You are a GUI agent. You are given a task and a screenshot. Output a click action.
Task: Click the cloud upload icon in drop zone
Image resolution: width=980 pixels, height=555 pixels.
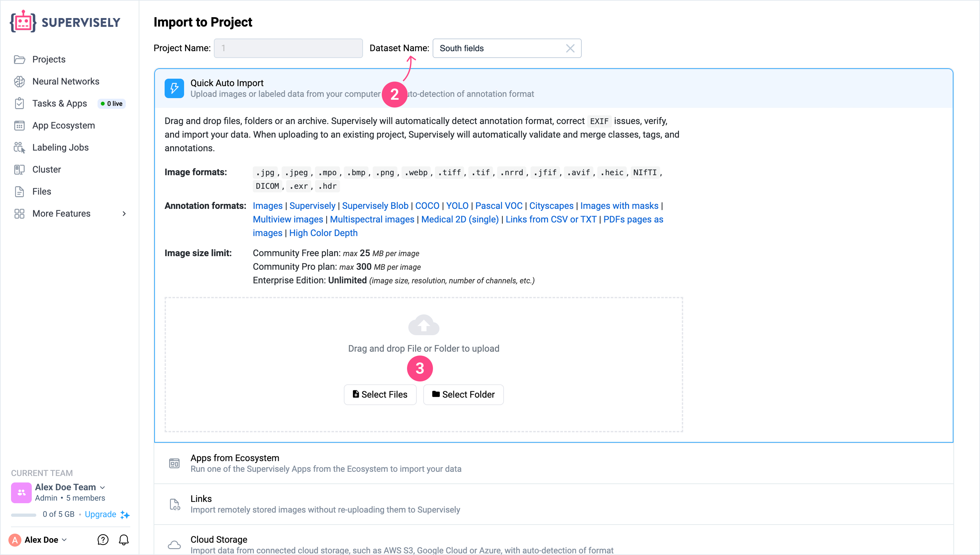pos(424,325)
